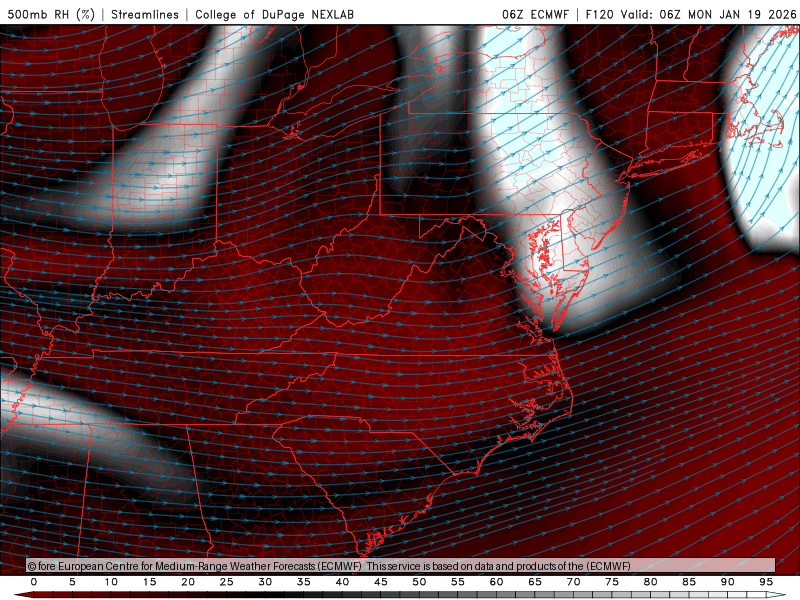
Task: Click the '06Z ECMWF' model run label
Action: (x=535, y=14)
